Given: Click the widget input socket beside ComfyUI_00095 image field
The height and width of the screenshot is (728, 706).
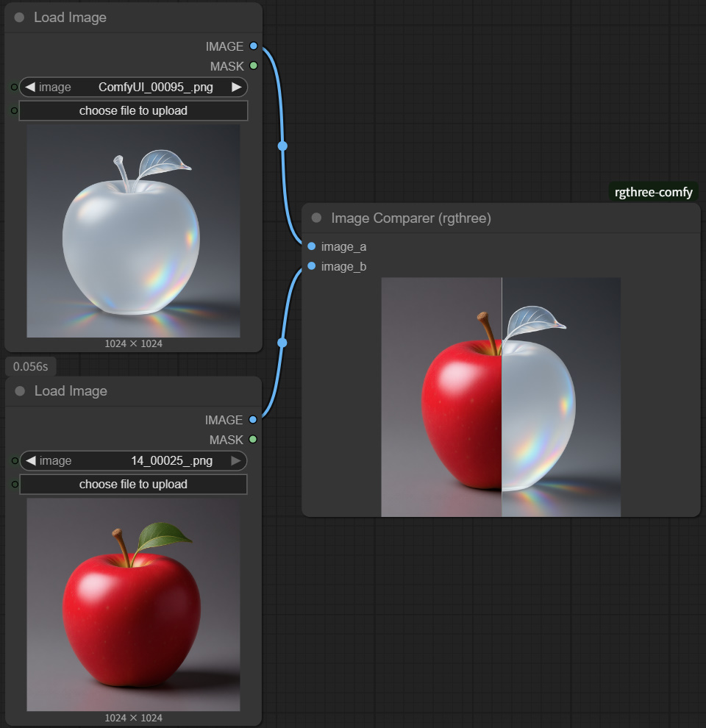Looking at the screenshot, I should click(x=15, y=87).
